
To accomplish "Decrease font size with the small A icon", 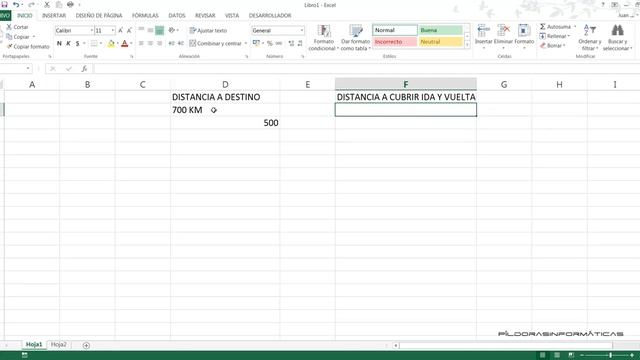I will (x=129, y=31).
